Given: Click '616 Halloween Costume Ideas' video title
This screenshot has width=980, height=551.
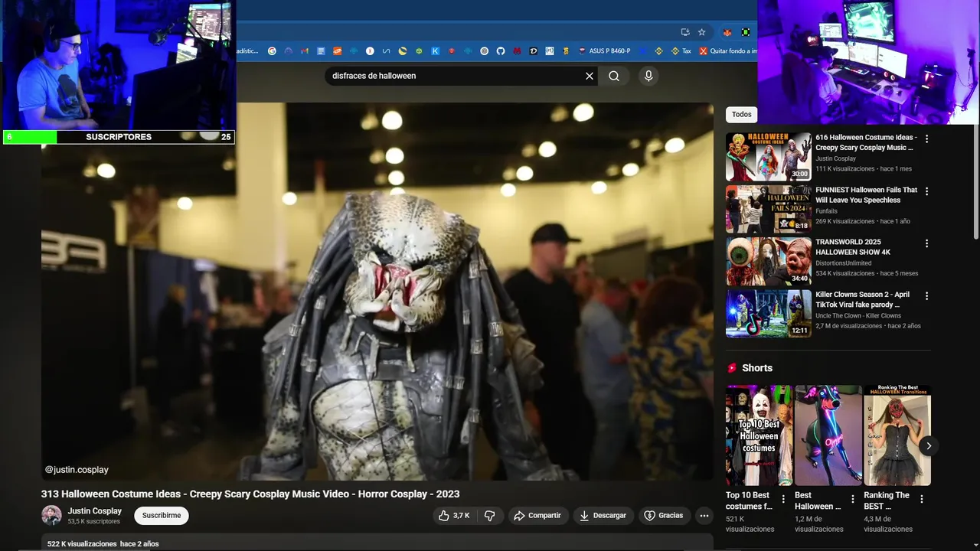Looking at the screenshot, I should [866, 142].
